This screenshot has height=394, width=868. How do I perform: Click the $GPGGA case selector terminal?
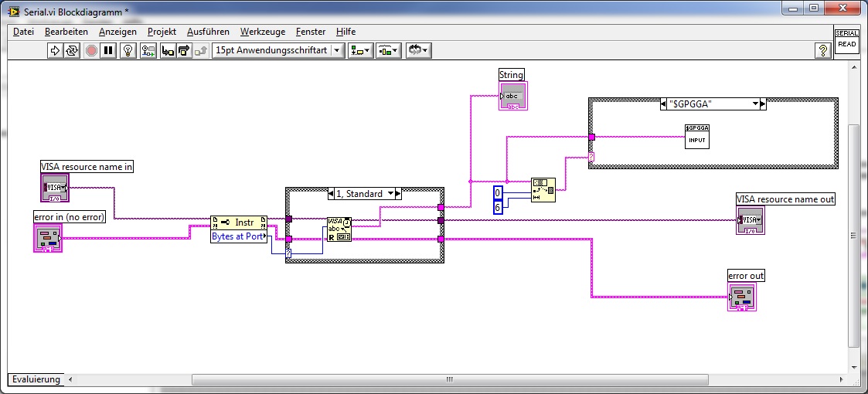click(591, 157)
